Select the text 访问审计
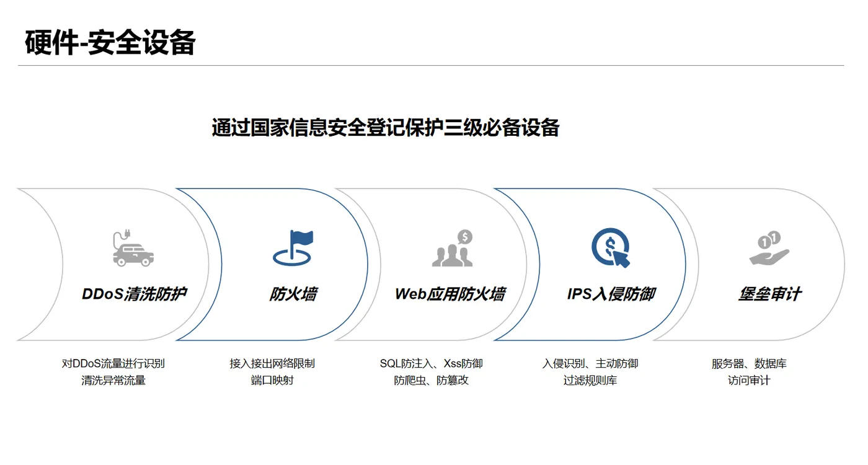Viewport: 868px width, 465px height. pos(749,380)
